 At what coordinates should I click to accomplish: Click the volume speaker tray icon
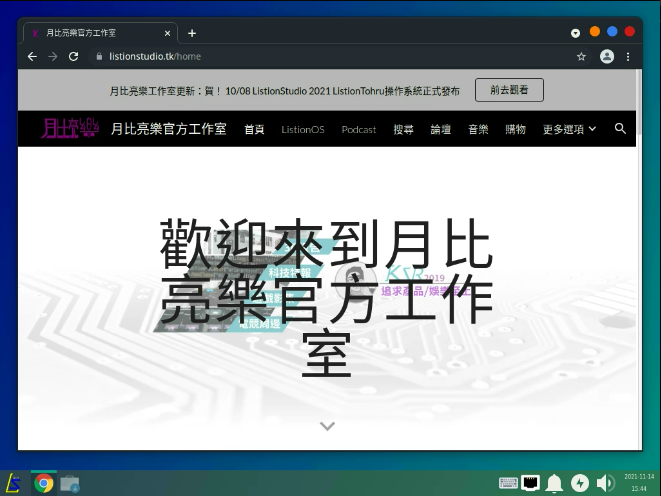click(605, 483)
